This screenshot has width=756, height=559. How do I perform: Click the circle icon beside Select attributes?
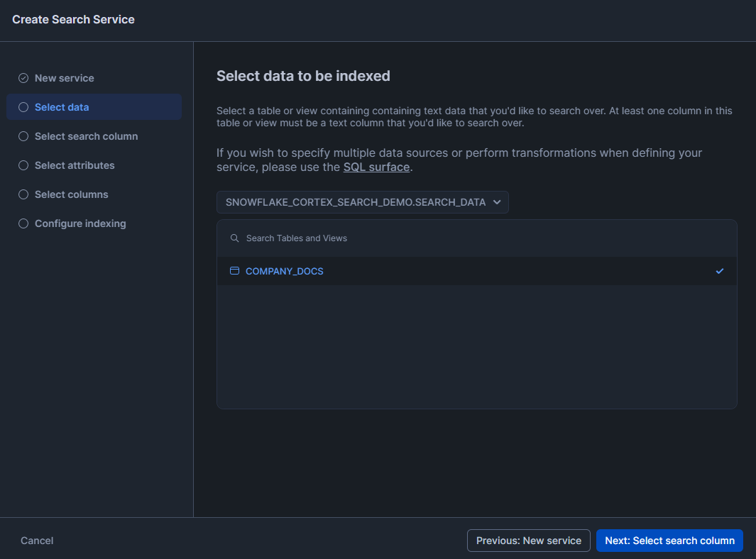(x=23, y=165)
